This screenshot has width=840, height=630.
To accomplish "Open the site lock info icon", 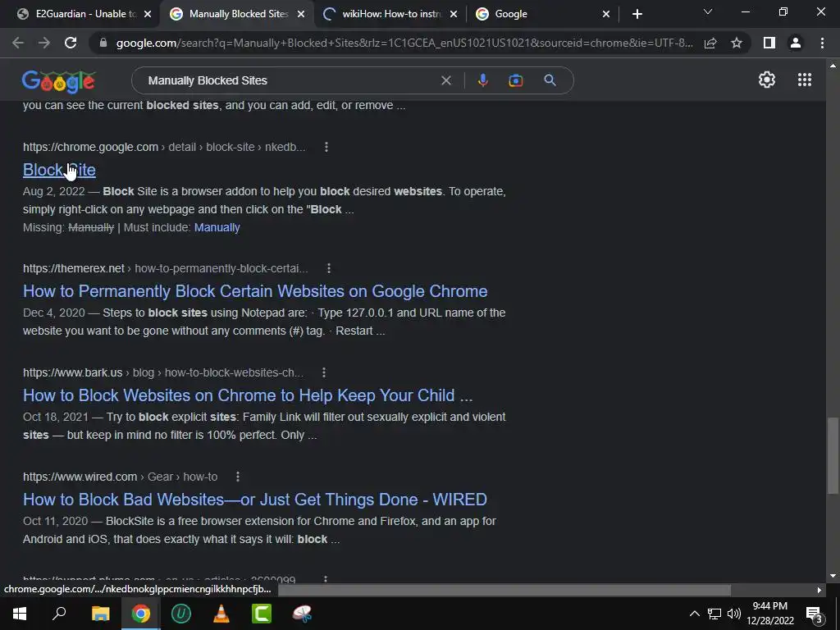I will pyautogui.click(x=103, y=43).
